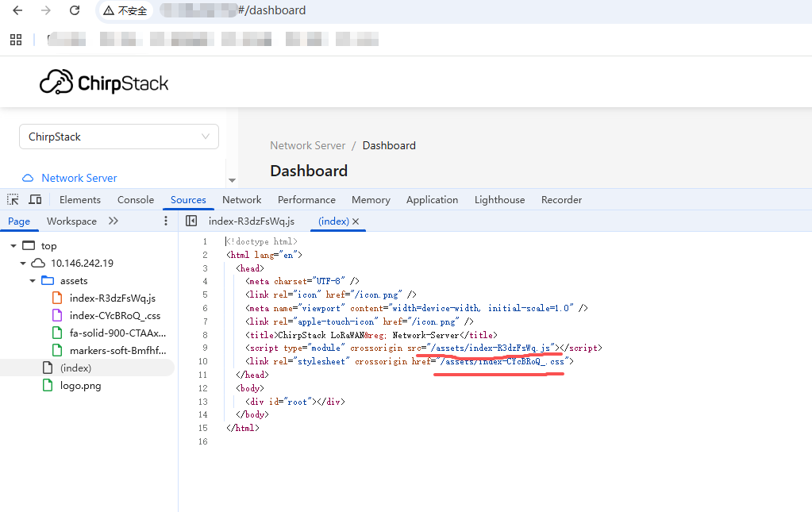The width and height of the screenshot is (812, 512).
Task: Go forward with the browser forward arrow
Action: [x=46, y=10]
